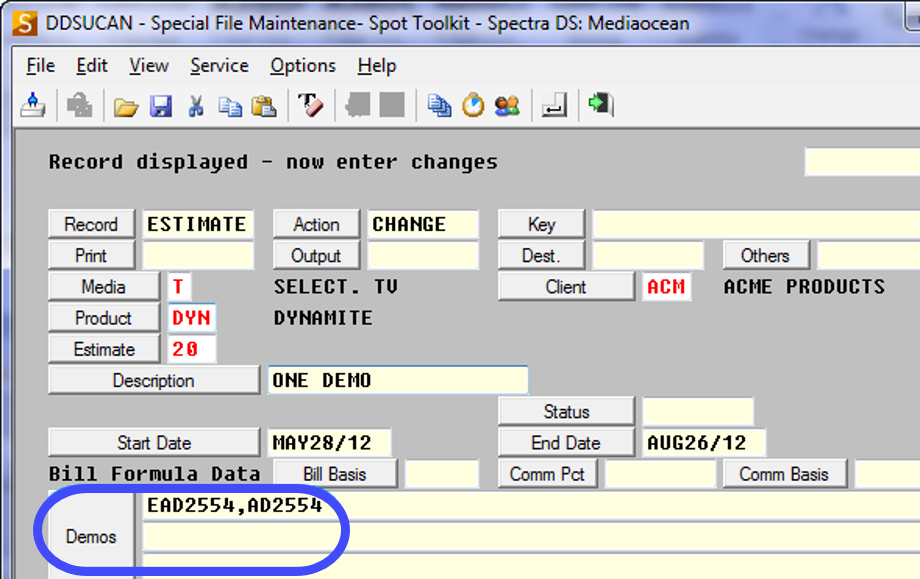Click the Product button
The width and height of the screenshot is (920, 579).
tap(104, 317)
